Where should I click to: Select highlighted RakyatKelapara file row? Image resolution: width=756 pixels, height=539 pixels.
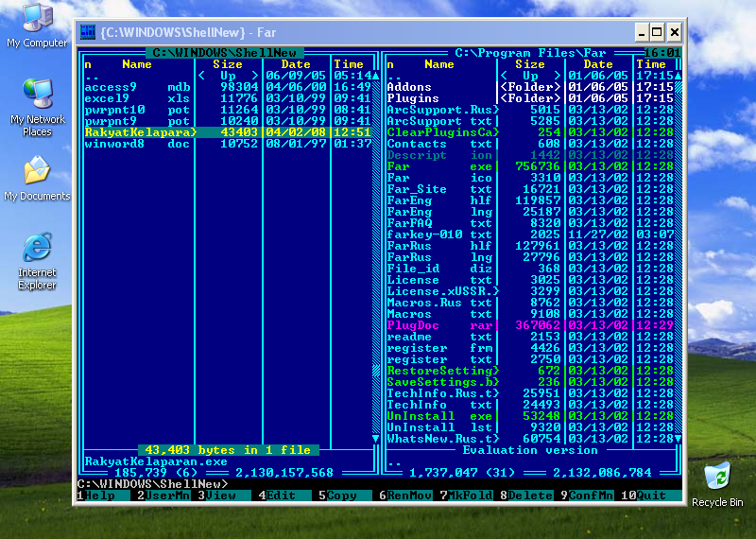pos(228,132)
